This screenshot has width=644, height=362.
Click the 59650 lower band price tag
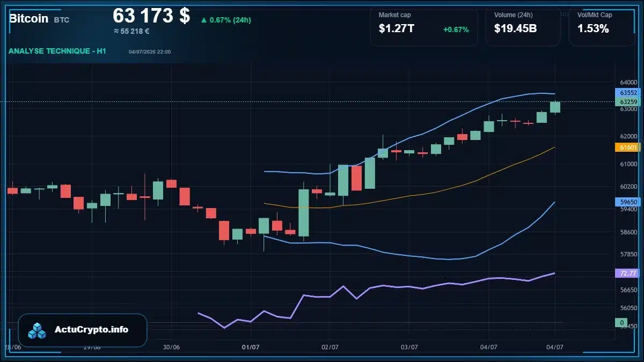point(628,202)
